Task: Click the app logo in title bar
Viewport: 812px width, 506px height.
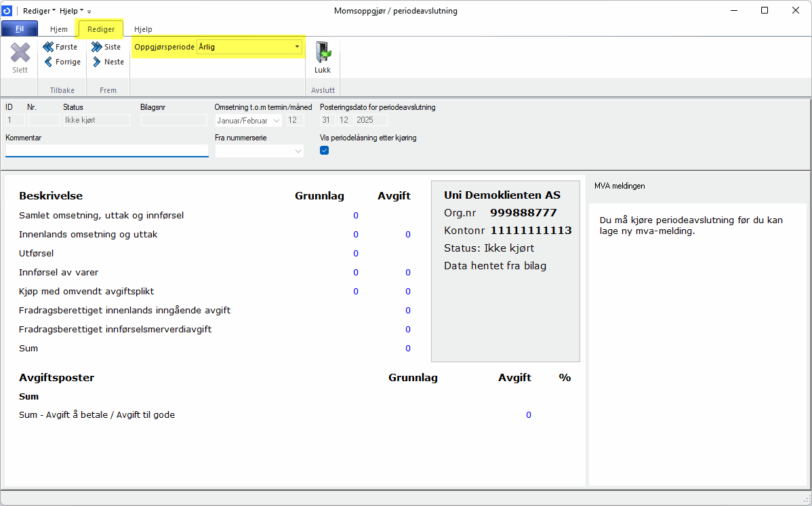Action: coord(7,11)
